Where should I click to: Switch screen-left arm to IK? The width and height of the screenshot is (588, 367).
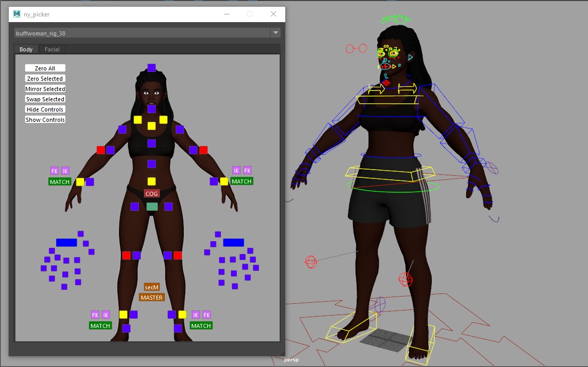[x=65, y=171]
